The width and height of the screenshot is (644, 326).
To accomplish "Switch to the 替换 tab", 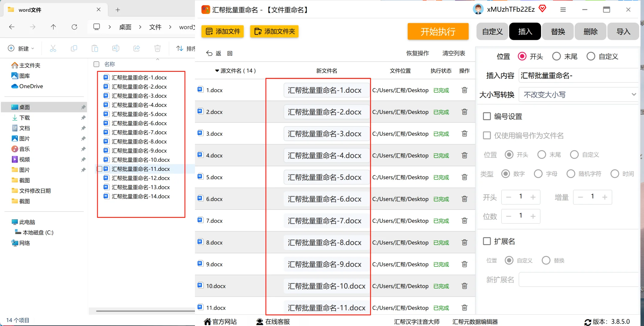I will (x=557, y=31).
